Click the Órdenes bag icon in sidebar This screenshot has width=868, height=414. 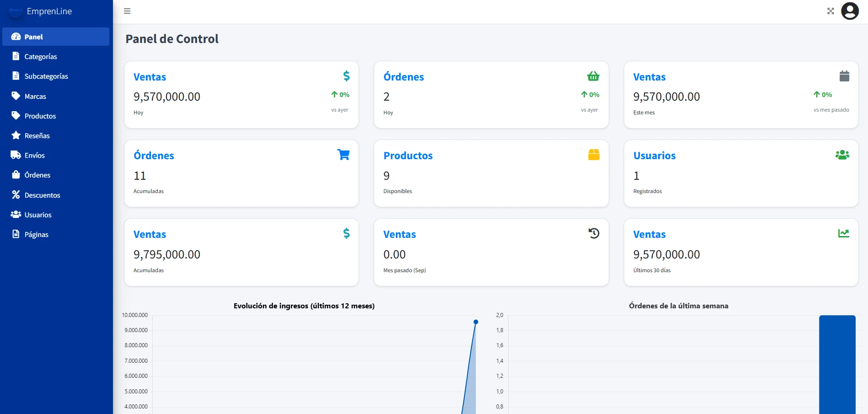click(x=16, y=175)
